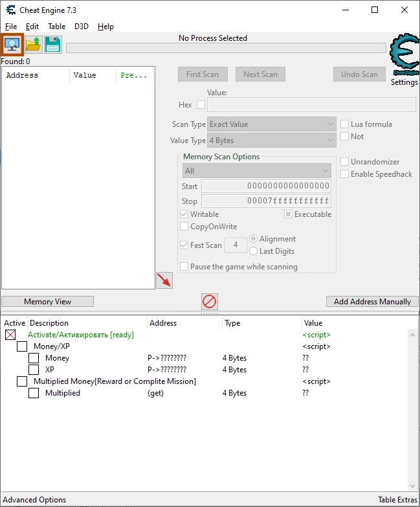Open Memory View
The image size is (420, 507).
point(47,302)
